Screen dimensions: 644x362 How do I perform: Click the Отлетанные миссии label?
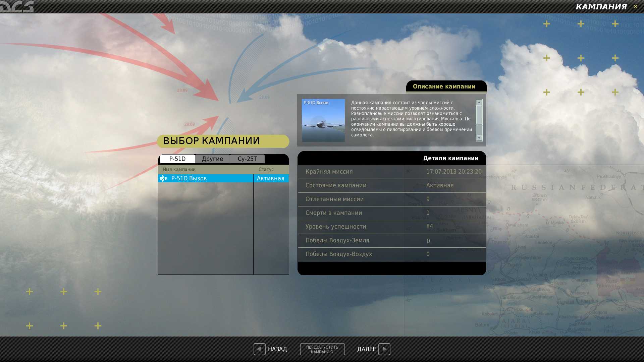pos(334,199)
